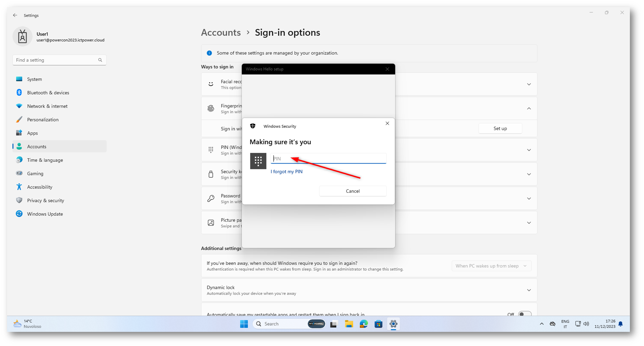
Task: Click the Settings gear taskbar icon
Action: (x=393, y=324)
